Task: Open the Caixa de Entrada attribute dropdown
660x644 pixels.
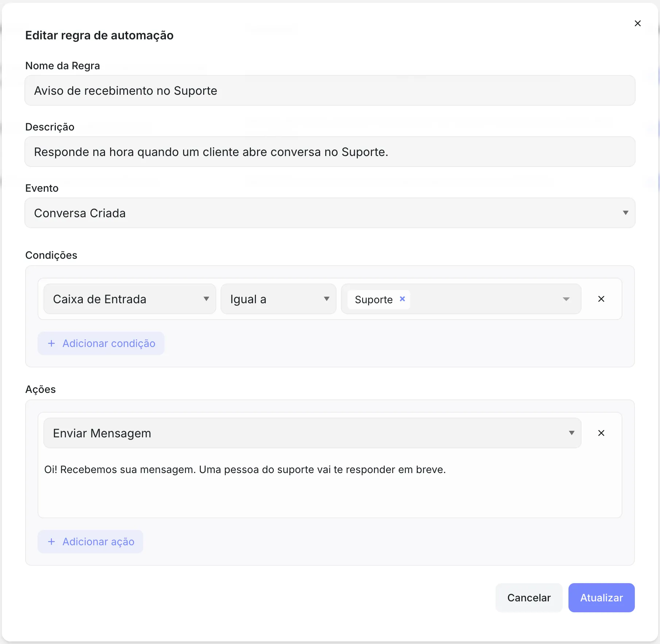Action: [130, 299]
